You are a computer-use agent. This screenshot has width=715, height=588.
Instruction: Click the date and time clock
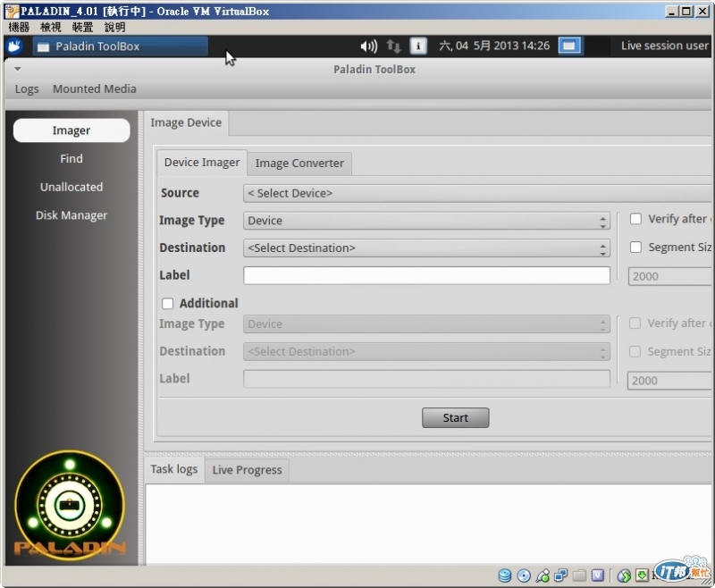[494, 46]
